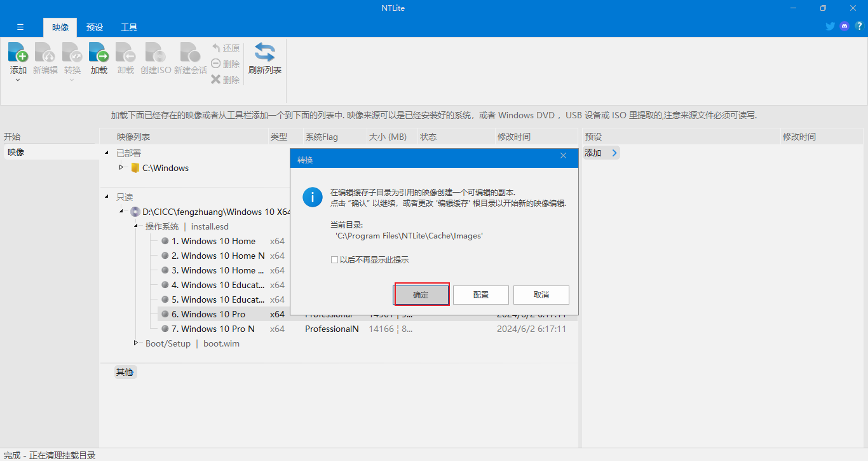The width and height of the screenshot is (868, 461).
Task: Click the 删除 item with X icon
Action: (x=226, y=80)
